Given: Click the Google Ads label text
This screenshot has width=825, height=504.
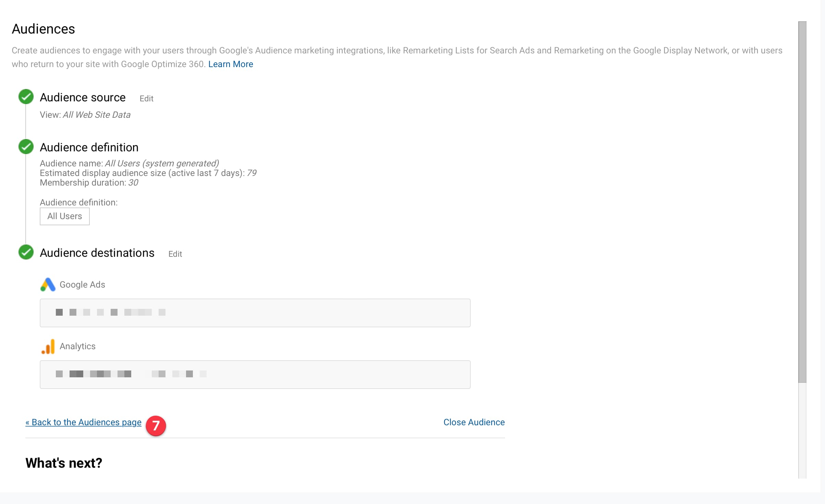Looking at the screenshot, I should coord(82,285).
